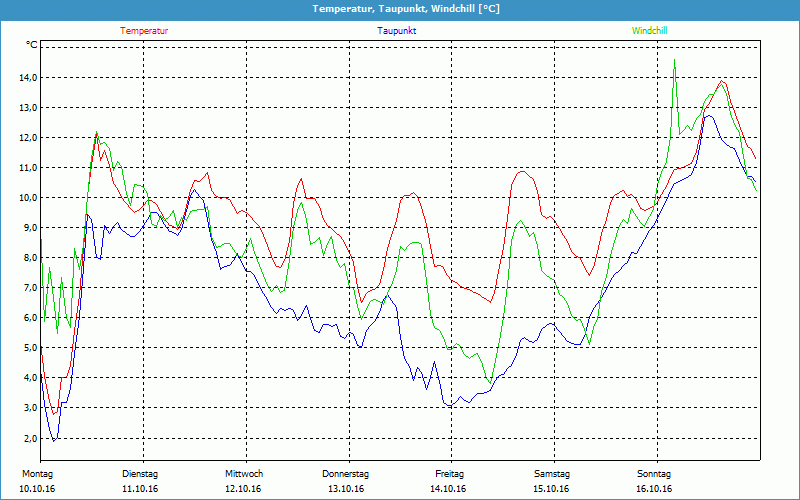Viewport: 800px width, 500px height.
Task: Click the Donnerstag day label
Action: [345, 474]
